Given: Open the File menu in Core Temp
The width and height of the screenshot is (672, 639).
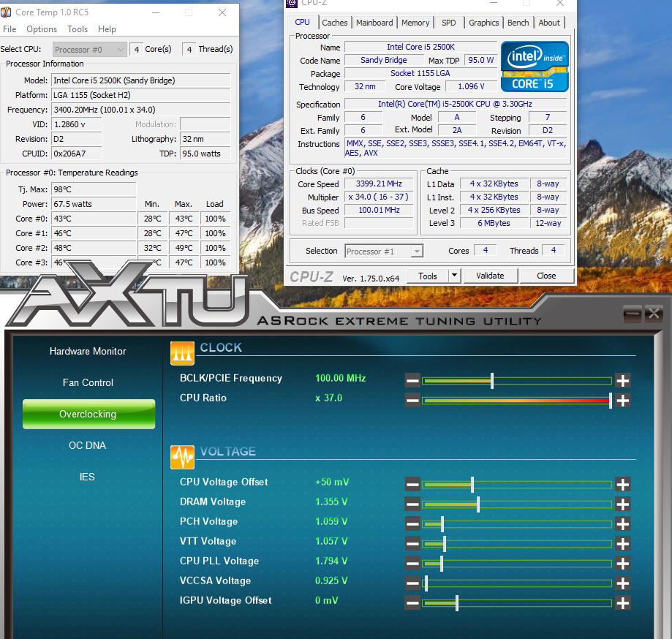Looking at the screenshot, I should [x=10, y=29].
